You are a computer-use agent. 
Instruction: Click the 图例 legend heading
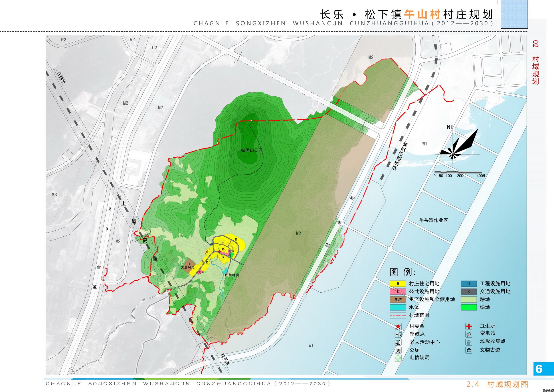point(403,272)
